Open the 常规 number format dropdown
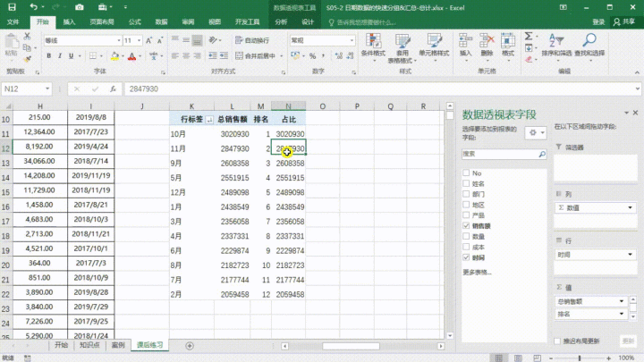 352,40
